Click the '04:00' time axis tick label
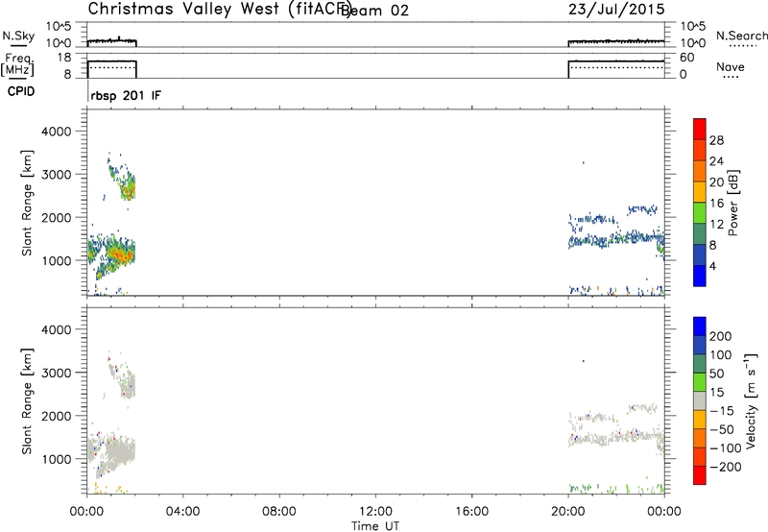 click(x=182, y=512)
